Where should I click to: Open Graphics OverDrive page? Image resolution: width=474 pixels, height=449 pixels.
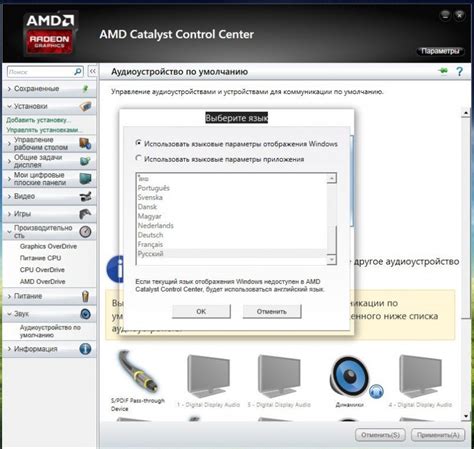48,246
